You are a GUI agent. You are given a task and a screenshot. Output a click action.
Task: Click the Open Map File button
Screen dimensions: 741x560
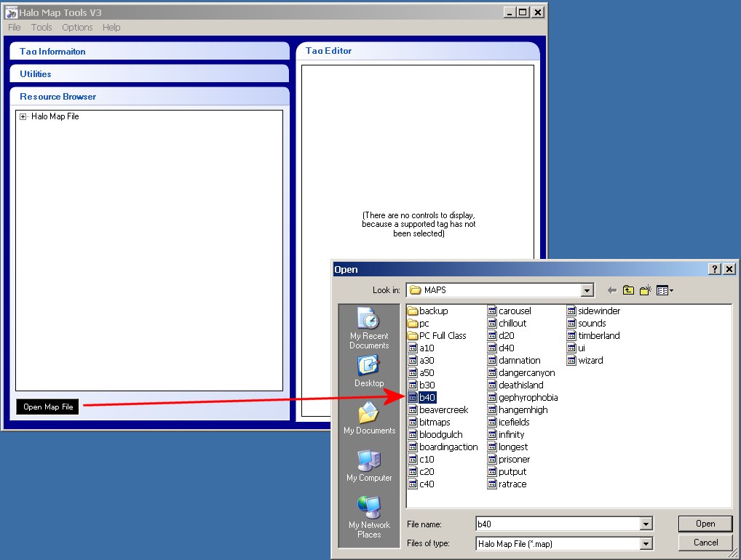tap(48, 407)
